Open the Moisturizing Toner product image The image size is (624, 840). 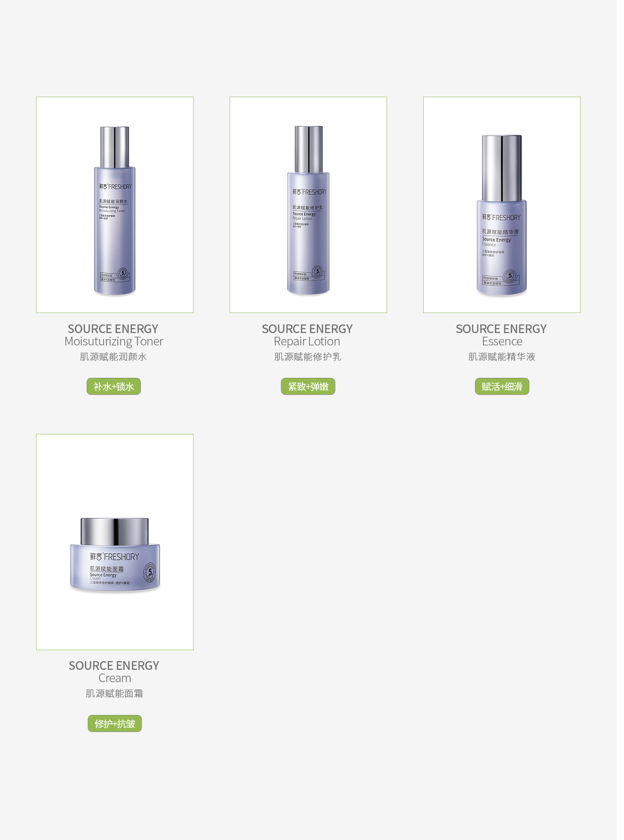[x=115, y=205]
